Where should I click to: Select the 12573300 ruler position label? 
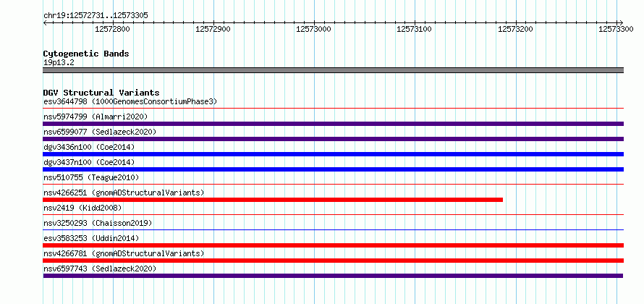pos(616,29)
